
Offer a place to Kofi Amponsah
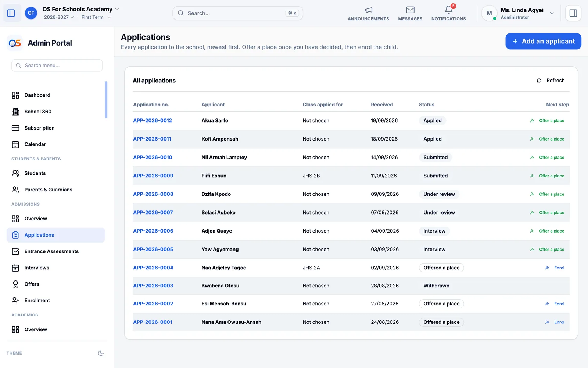pos(547,139)
